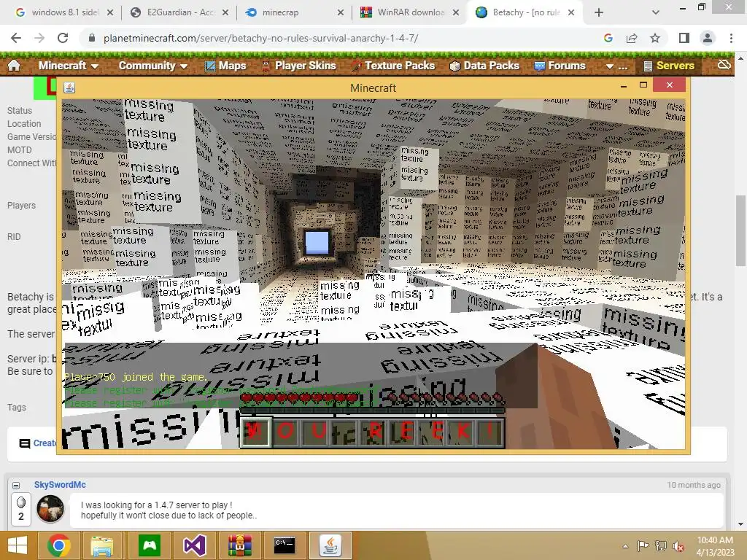Collapse SkySwordMc's comment
The image size is (747, 560).
[x=16, y=485]
